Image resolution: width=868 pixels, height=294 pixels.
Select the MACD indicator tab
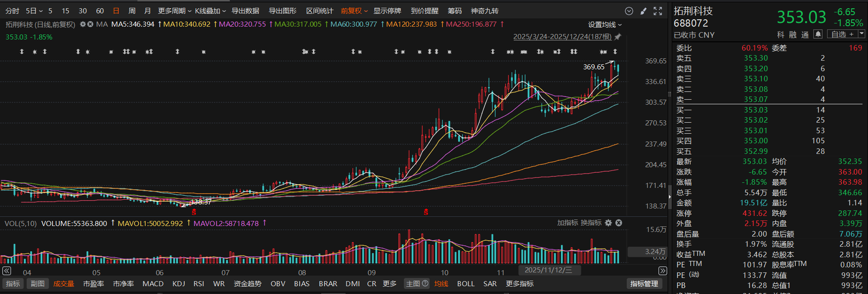153,284
